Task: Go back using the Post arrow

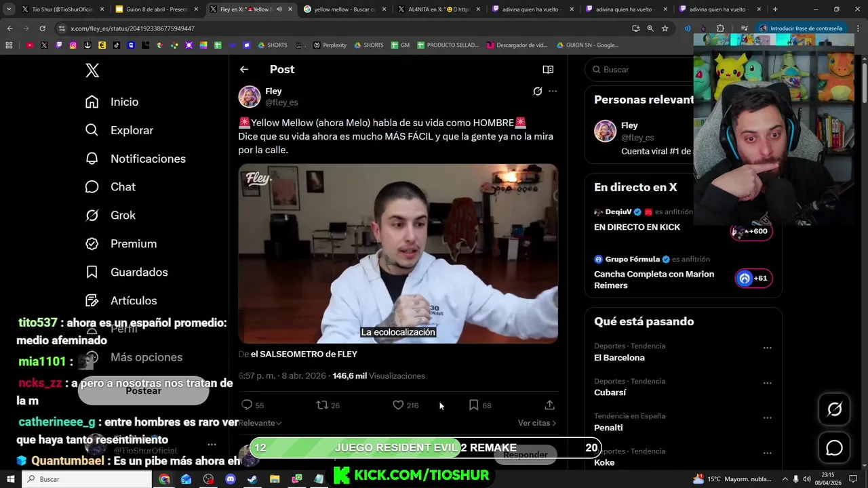Action: [x=244, y=69]
